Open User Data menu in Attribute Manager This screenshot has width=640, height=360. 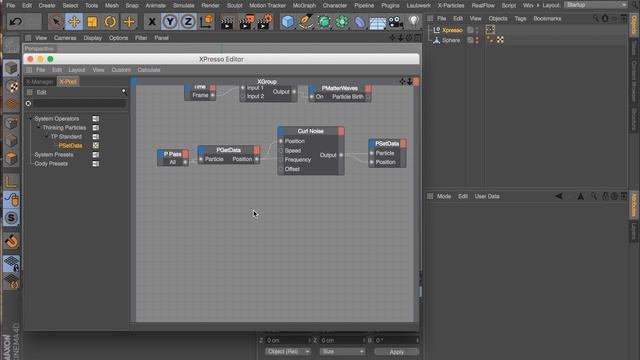487,196
